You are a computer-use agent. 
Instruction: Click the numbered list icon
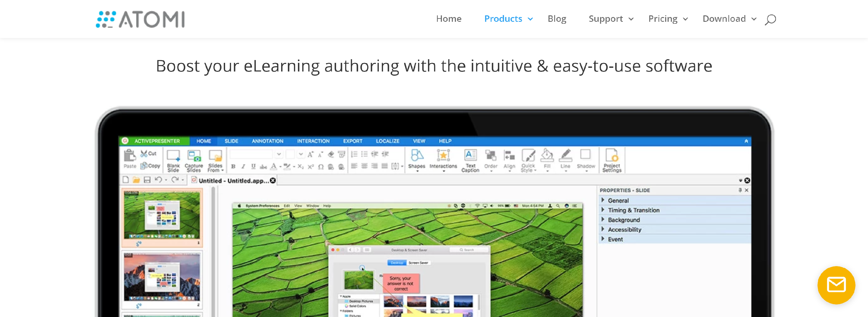tap(354, 154)
